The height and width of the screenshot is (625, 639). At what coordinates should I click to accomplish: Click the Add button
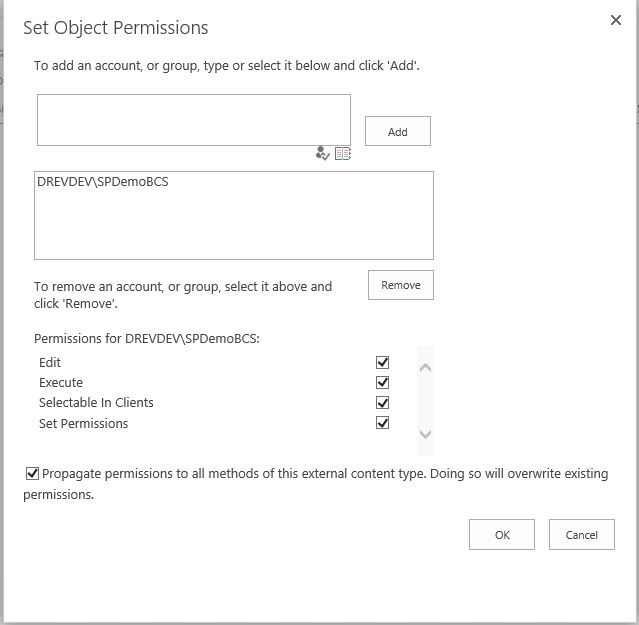pos(398,131)
